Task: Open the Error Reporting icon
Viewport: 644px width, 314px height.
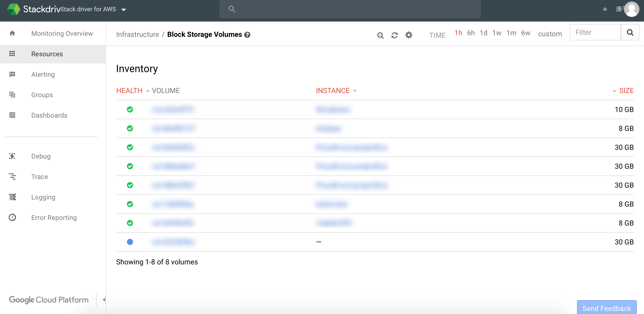Action: (12, 217)
